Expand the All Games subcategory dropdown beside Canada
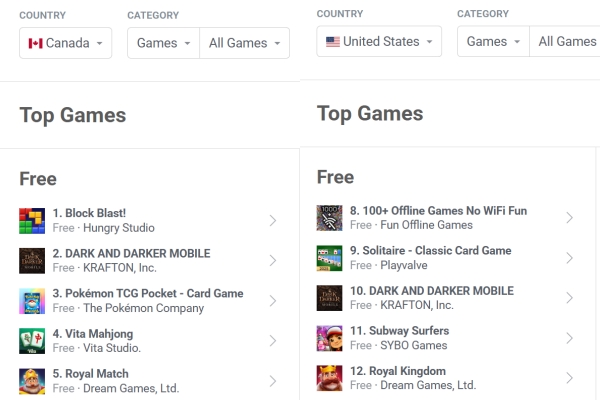600x400 pixels. coord(244,43)
